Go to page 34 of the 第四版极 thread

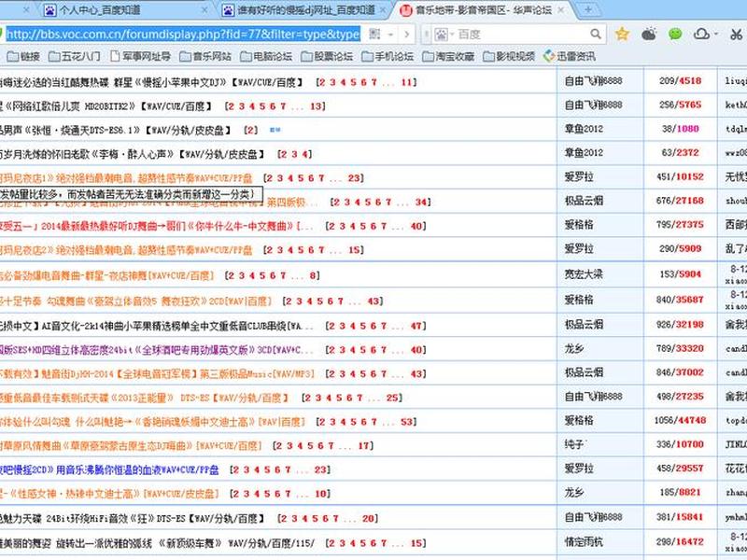(421, 203)
